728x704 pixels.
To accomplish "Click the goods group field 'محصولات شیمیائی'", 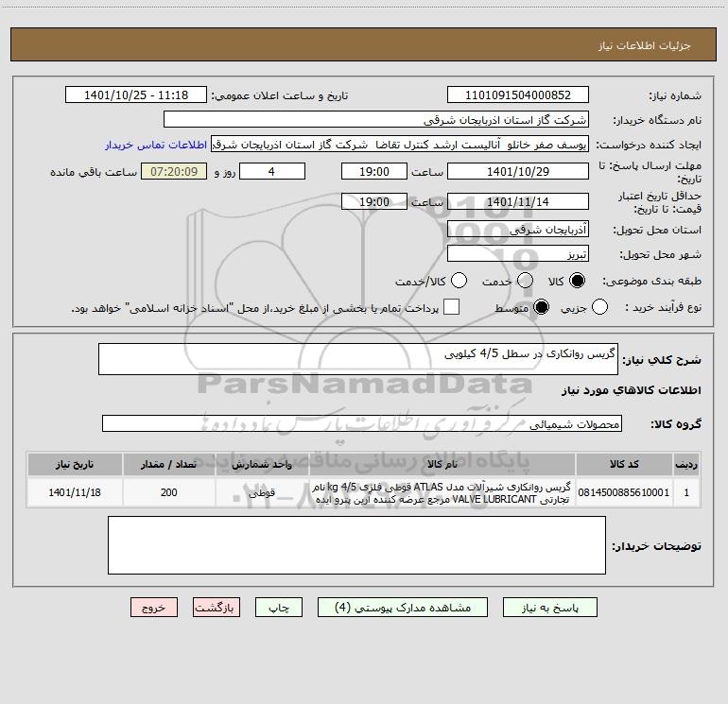I will click(x=362, y=423).
